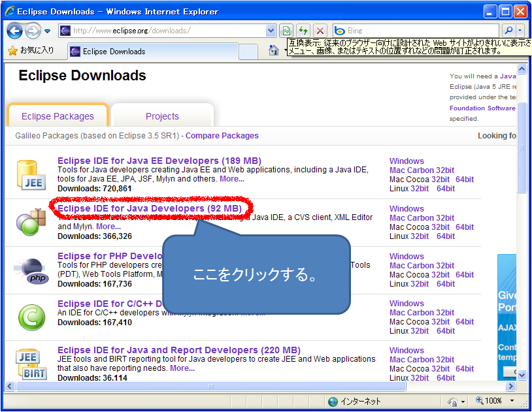532x412 pixels.
Task: Click into the Bing search box
Action: click(x=416, y=31)
